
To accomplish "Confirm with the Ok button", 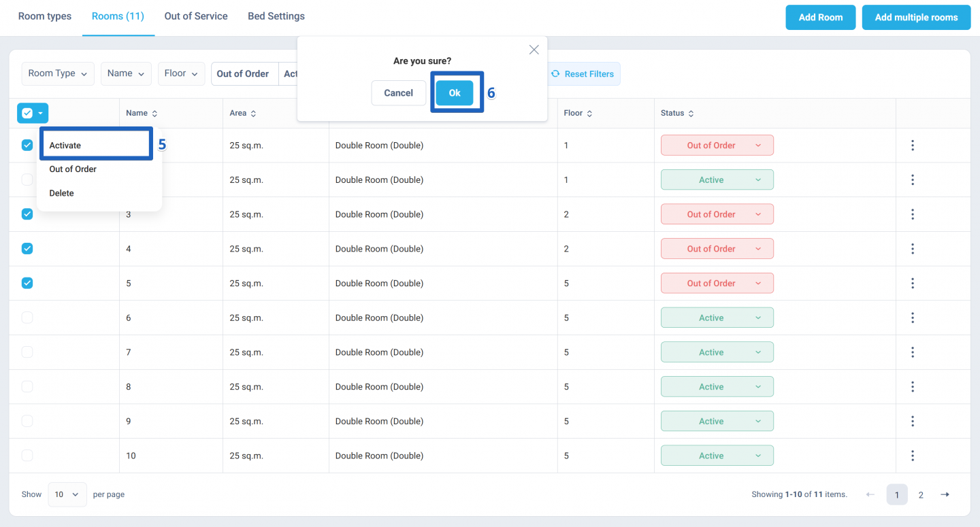I will point(455,93).
